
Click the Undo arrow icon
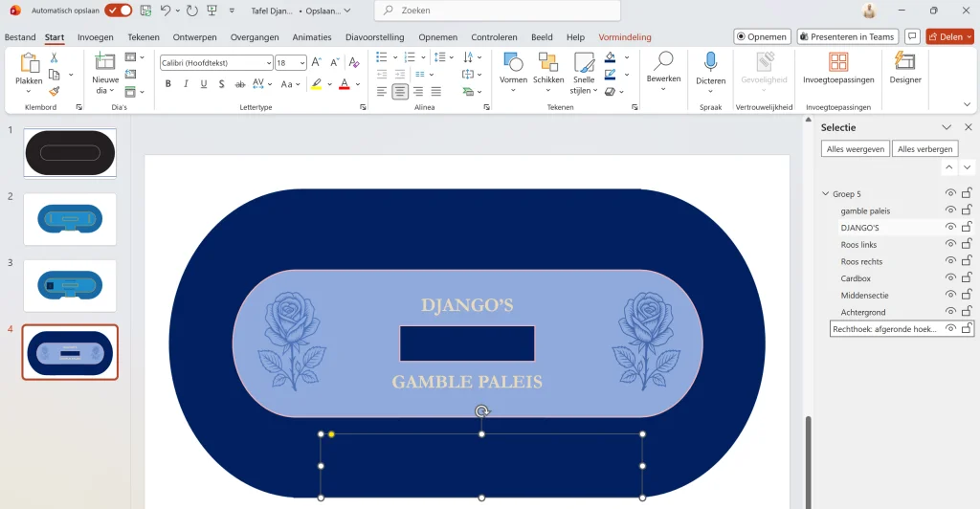pyautogui.click(x=165, y=11)
